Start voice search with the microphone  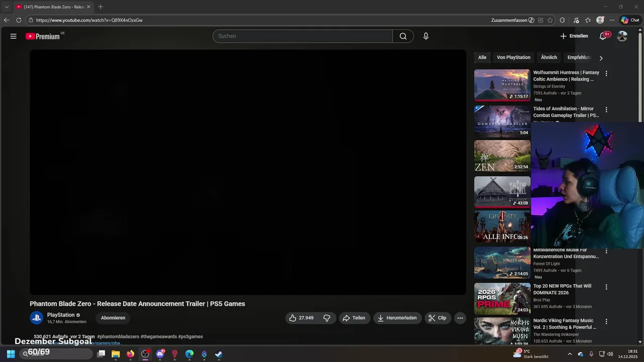click(x=426, y=36)
